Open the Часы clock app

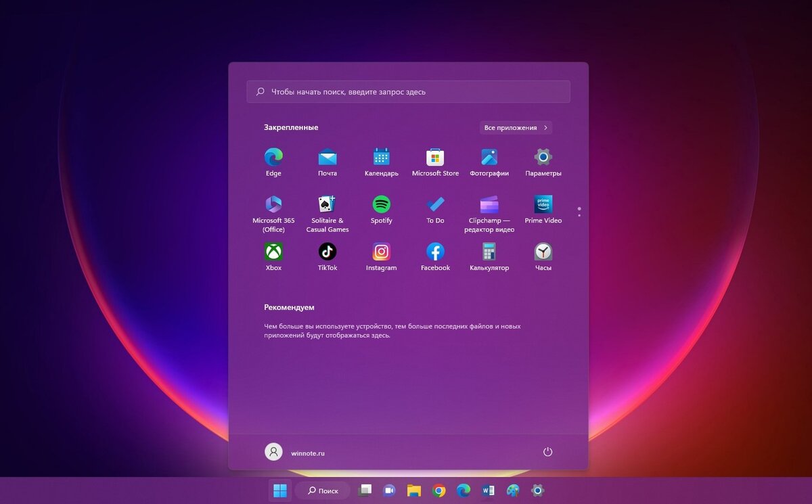point(543,257)
